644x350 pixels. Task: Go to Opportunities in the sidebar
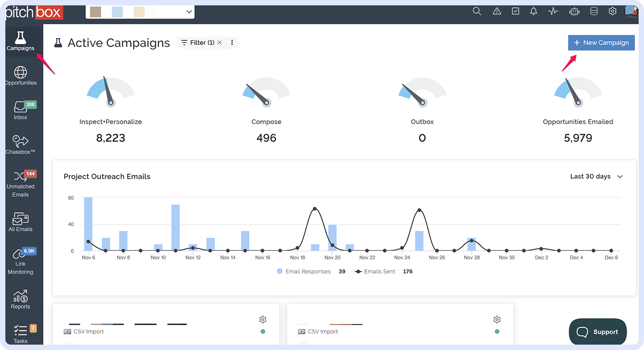(x=21, y=76)
